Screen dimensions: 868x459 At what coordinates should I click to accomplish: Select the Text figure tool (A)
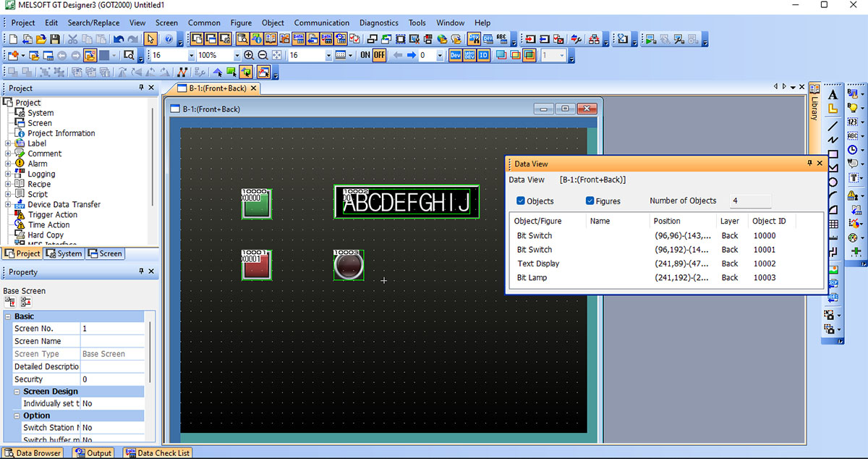833,94
